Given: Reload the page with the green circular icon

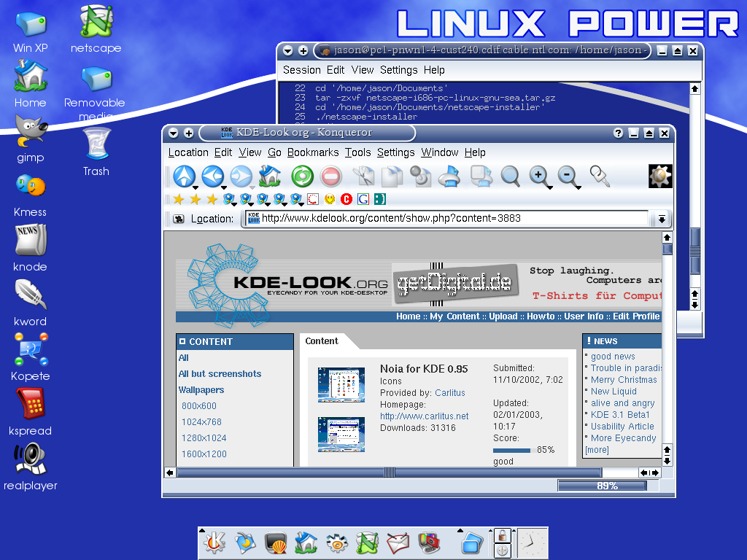Looking at the screenshot, I should [302, 176].
